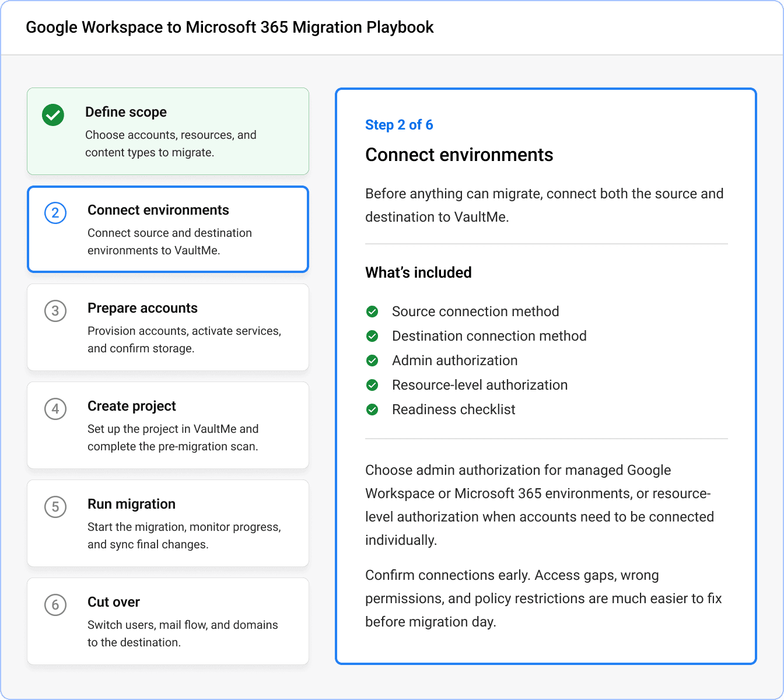This screenshot has height=700, width=784.
Task: Click check icon beside Readiness checklist
Action: click(372, 409)
